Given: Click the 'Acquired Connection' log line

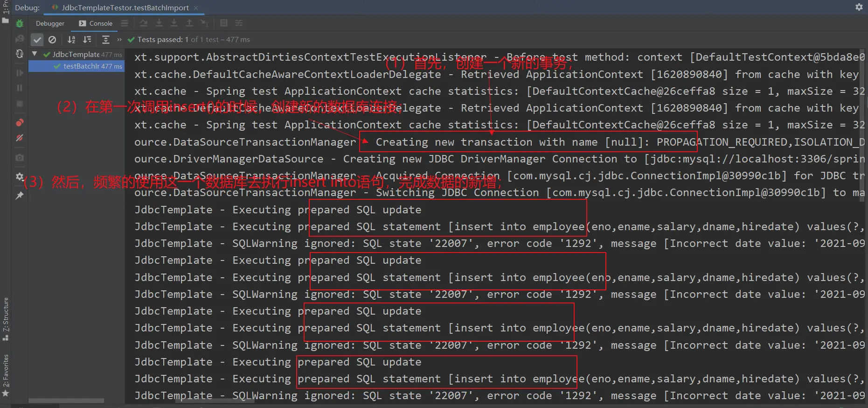Looking at the screenshot, I should click(499, 176).
